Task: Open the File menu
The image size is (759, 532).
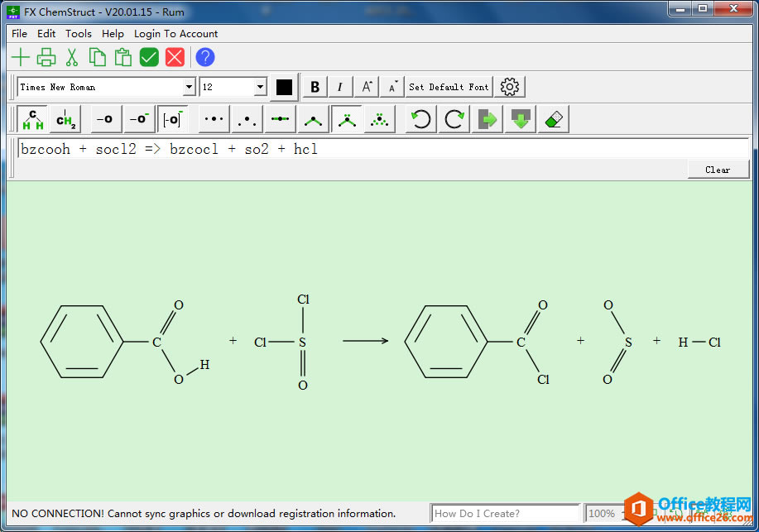Action: pos(19,33)
